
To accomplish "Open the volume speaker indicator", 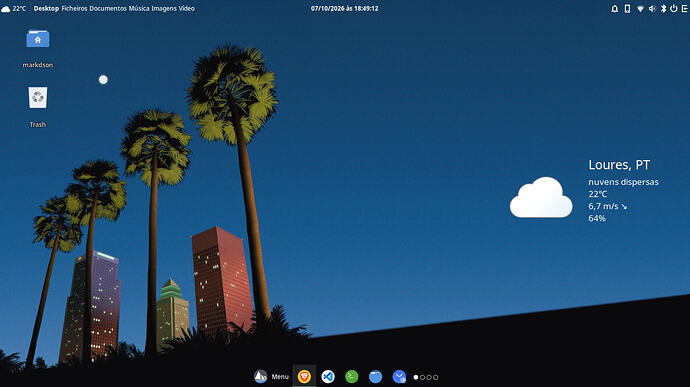I will tap(652, 8).
